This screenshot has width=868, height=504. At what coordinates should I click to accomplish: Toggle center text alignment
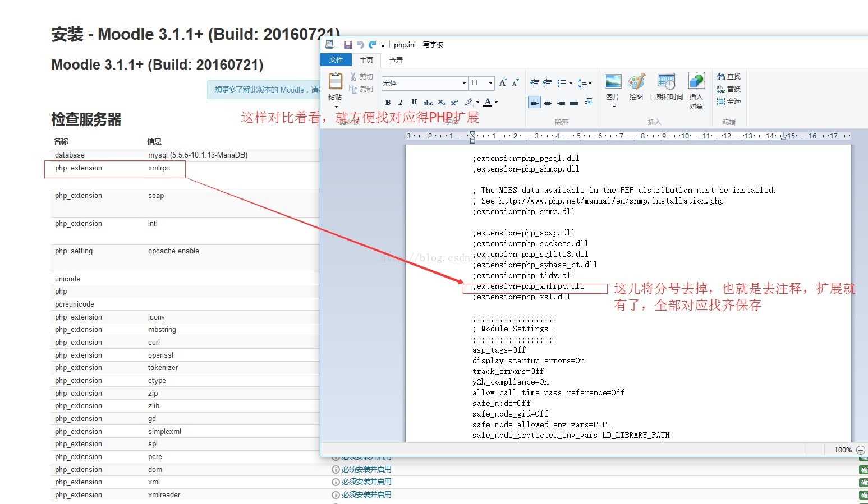548,101
